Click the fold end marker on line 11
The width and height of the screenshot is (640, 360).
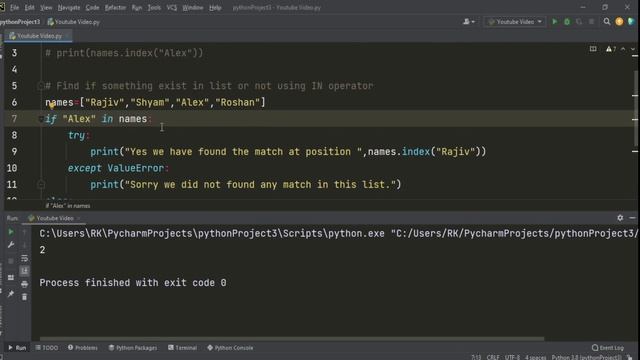pos(41,184)
